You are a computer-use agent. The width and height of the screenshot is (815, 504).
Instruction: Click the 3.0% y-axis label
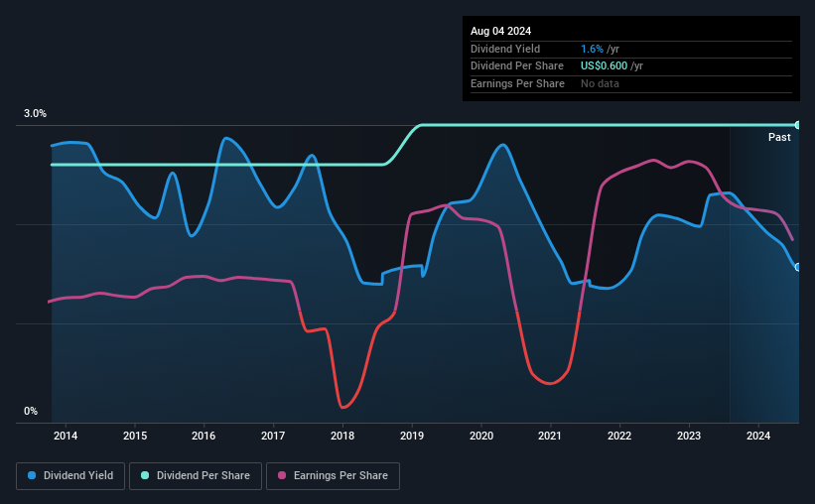tap(35, 113)
